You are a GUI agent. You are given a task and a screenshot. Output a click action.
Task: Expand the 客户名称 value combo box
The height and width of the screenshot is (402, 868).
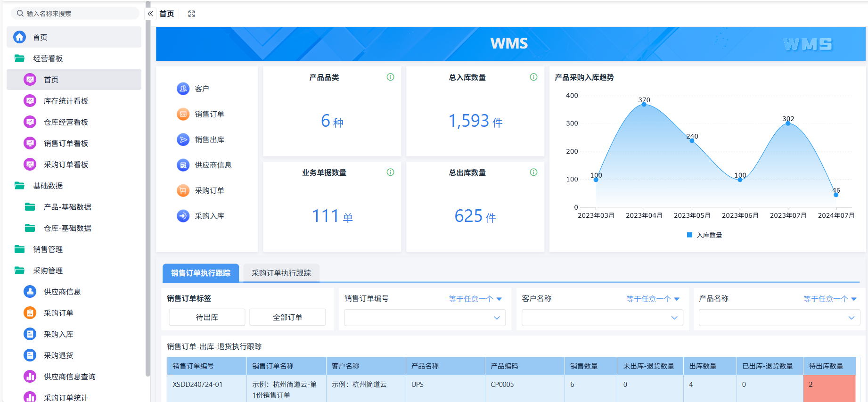click(602, 318)
